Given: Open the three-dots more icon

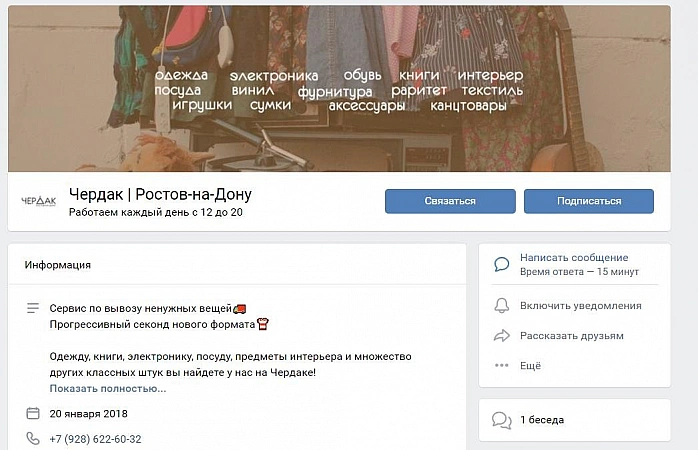Looking at the screenshot, I should (x=502, y=365).
